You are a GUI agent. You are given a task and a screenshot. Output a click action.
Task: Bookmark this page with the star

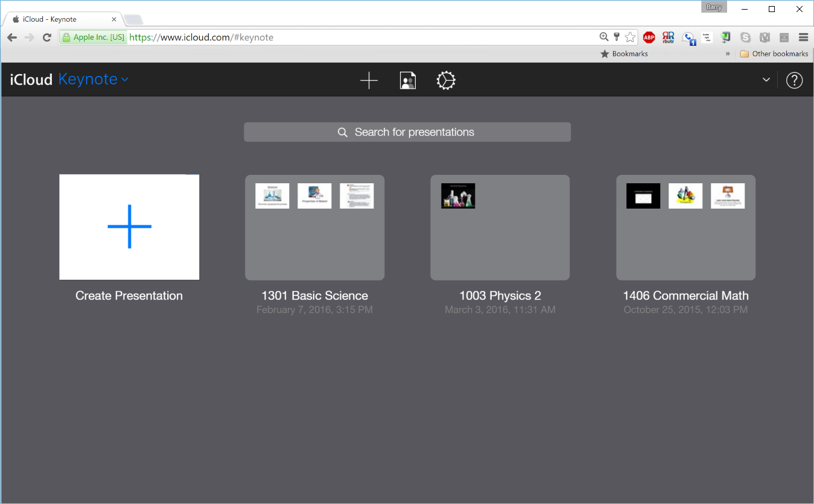click(630, 37)
